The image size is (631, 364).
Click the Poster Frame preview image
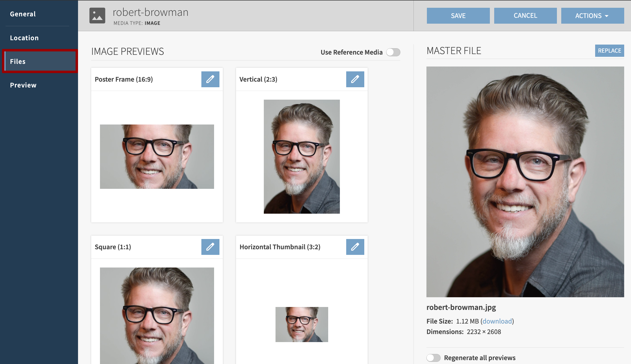157,156
